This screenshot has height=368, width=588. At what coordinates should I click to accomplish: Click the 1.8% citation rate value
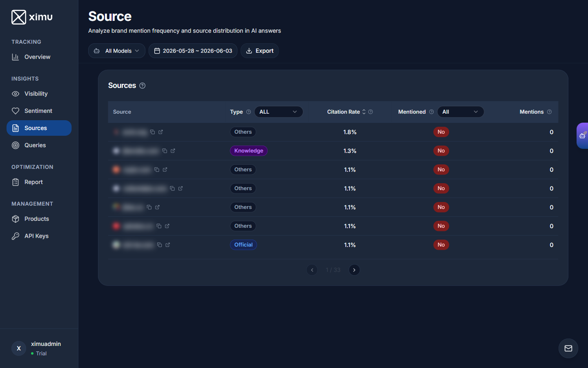350,132
